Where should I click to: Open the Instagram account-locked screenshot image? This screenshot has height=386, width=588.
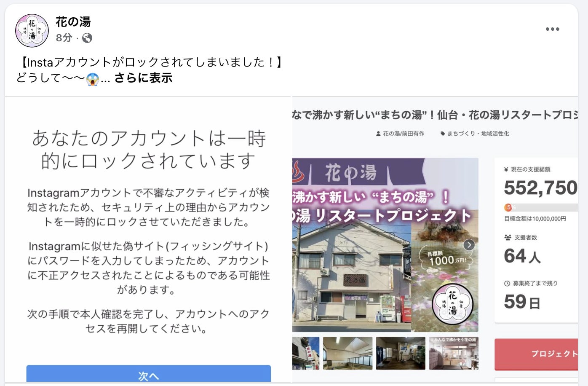(148, 239)
